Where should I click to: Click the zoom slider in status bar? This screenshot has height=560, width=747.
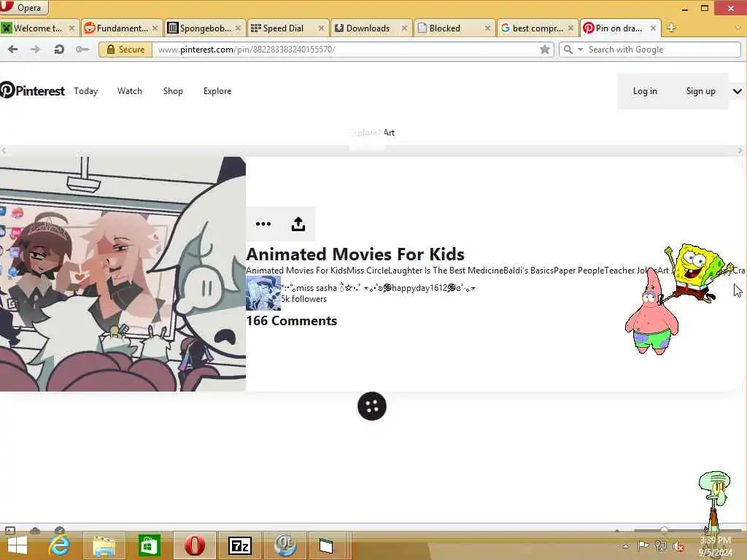click(664, 530)
